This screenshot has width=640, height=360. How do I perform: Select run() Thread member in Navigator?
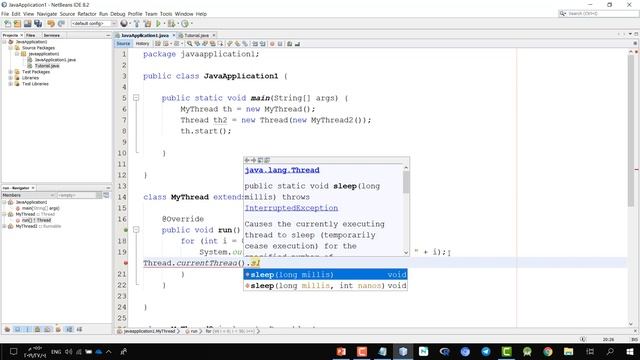36,220
